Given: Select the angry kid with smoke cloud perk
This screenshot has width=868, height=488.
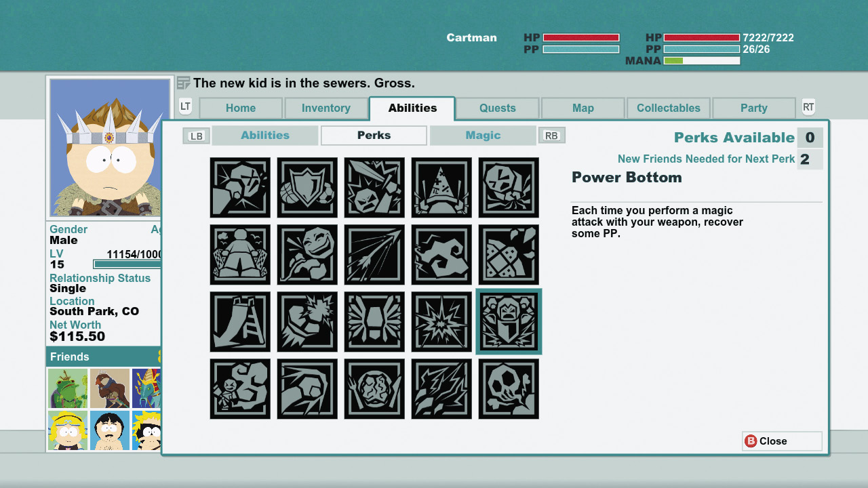Looking at the screenshot, I should (240, 389).
